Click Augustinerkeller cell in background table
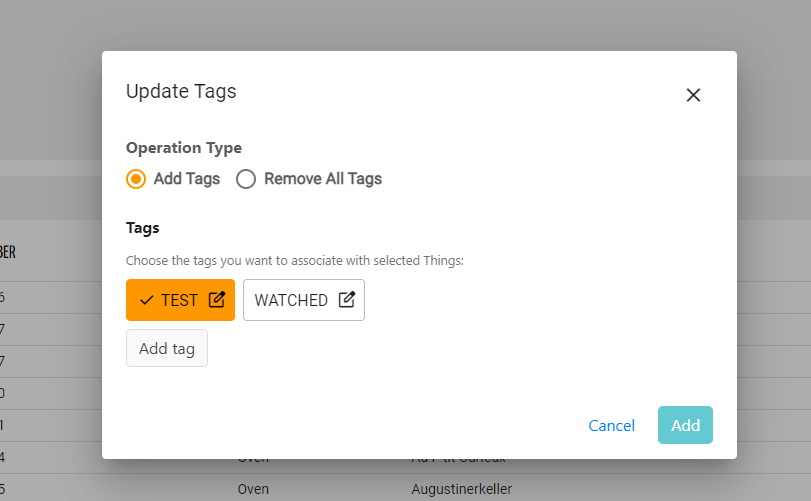The height and width of the screenshot is (501, 811). coord(461,490)
